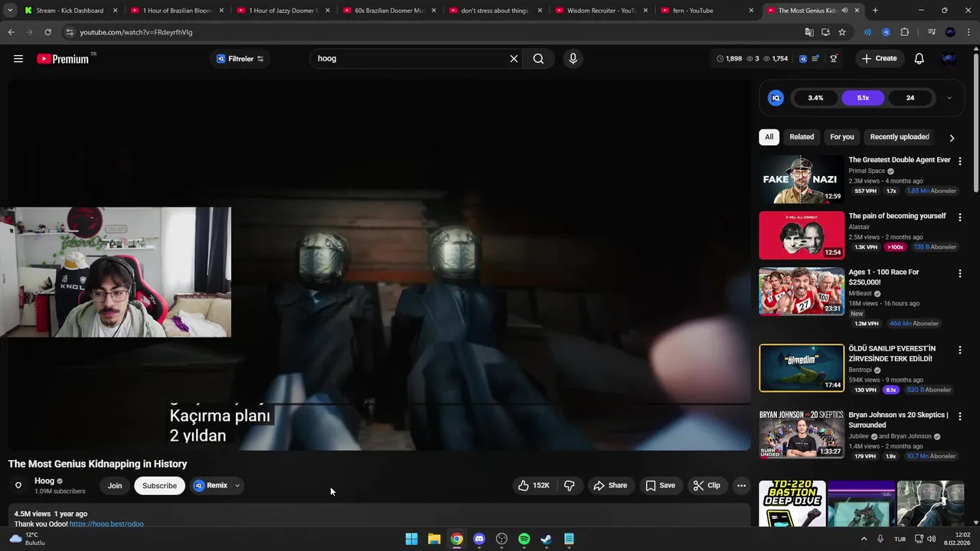Viewport: 980px width, 551px height.
Task: Open Windows Start menu
Action: [x=411, y=539]
